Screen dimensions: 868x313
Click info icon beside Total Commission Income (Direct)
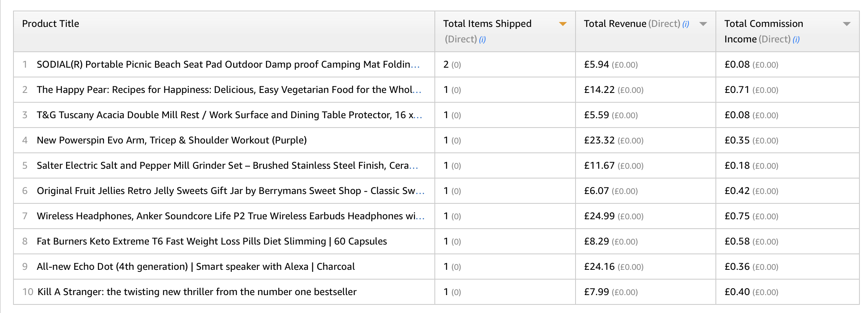click(x=796, y=40)
